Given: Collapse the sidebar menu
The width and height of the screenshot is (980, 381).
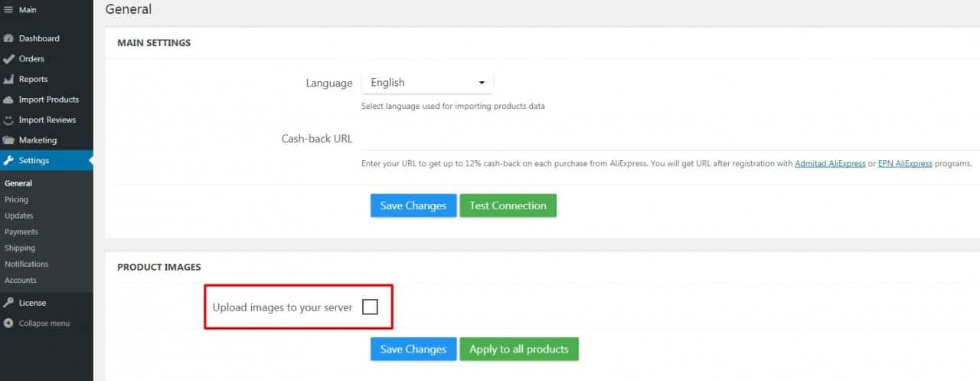Looking at the screenshot, I should click(37, 324).
